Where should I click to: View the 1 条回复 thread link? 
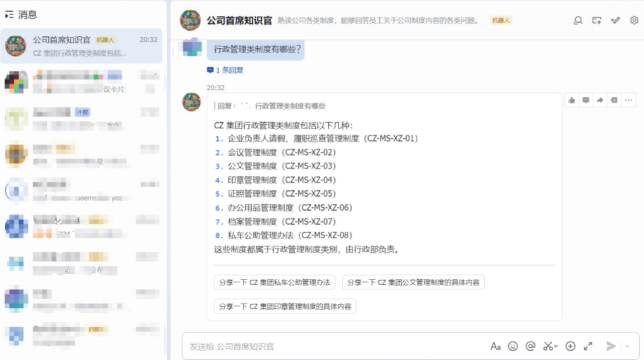(x=225, y=70)
